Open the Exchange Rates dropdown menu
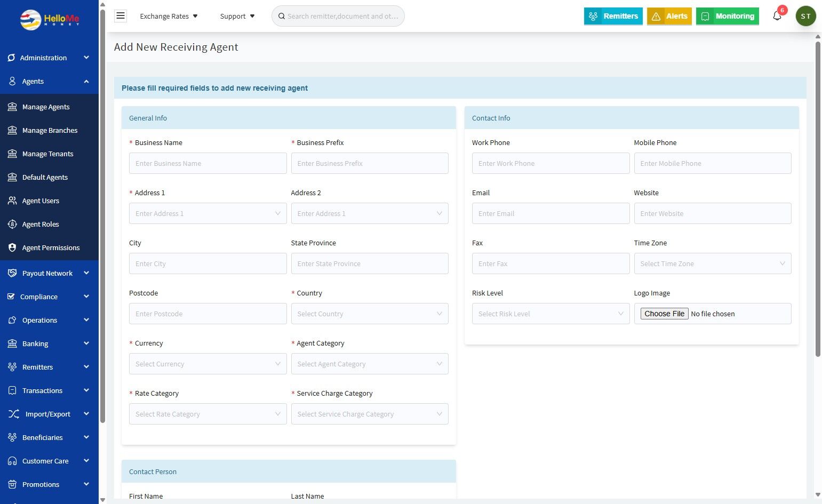Viewport: 822px width, 504px height. coord(169,16)
